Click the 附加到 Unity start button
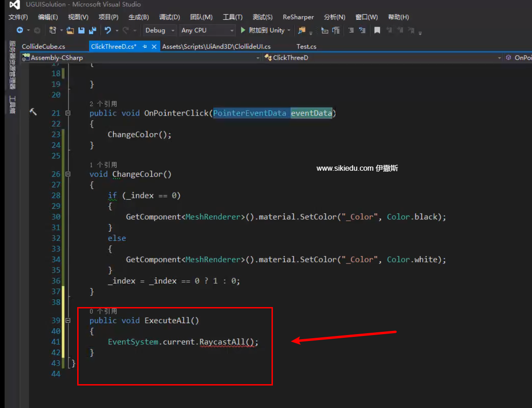 coord(263,30)
